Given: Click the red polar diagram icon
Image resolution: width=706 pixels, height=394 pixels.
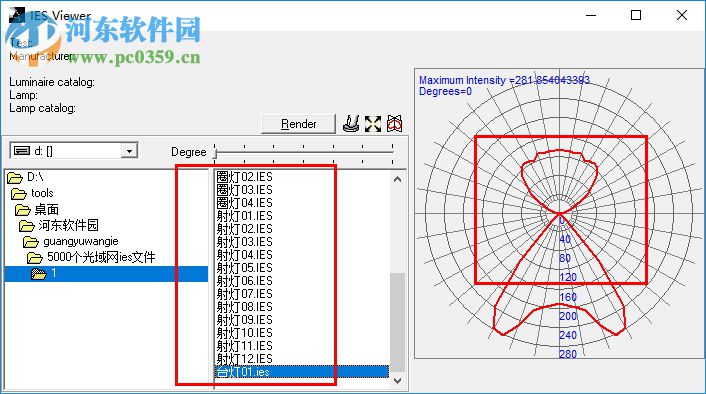Looking at the screenshot, I should (x=394, y=124).
